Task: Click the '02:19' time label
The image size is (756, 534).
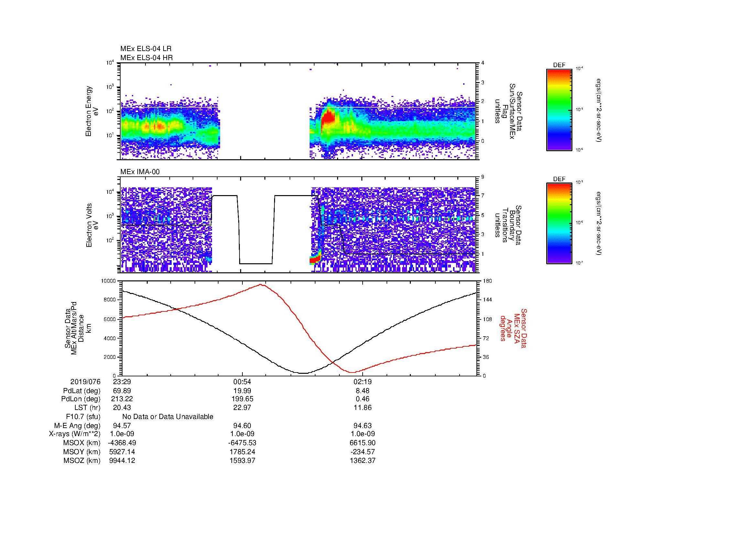Action: [x=363, y=382]
